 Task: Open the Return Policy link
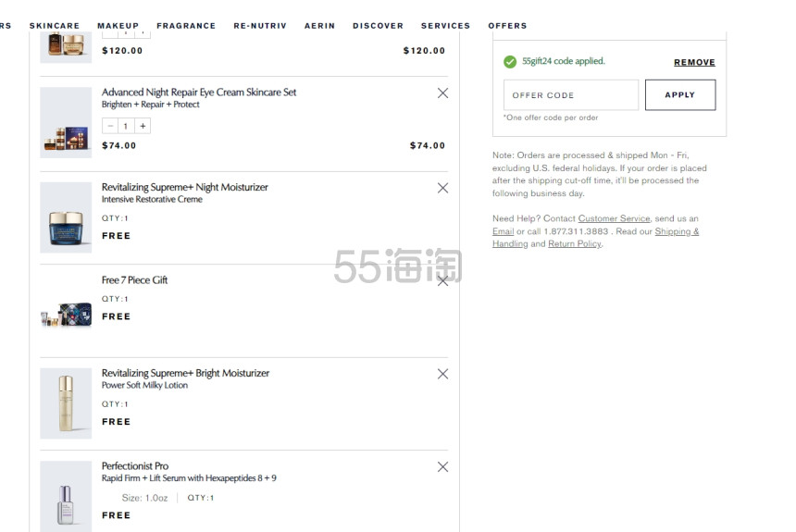[x=575, y=243]
